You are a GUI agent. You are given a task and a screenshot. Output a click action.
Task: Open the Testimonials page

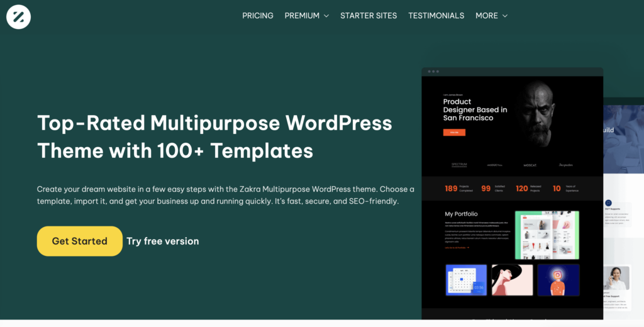tap(436, 16)
